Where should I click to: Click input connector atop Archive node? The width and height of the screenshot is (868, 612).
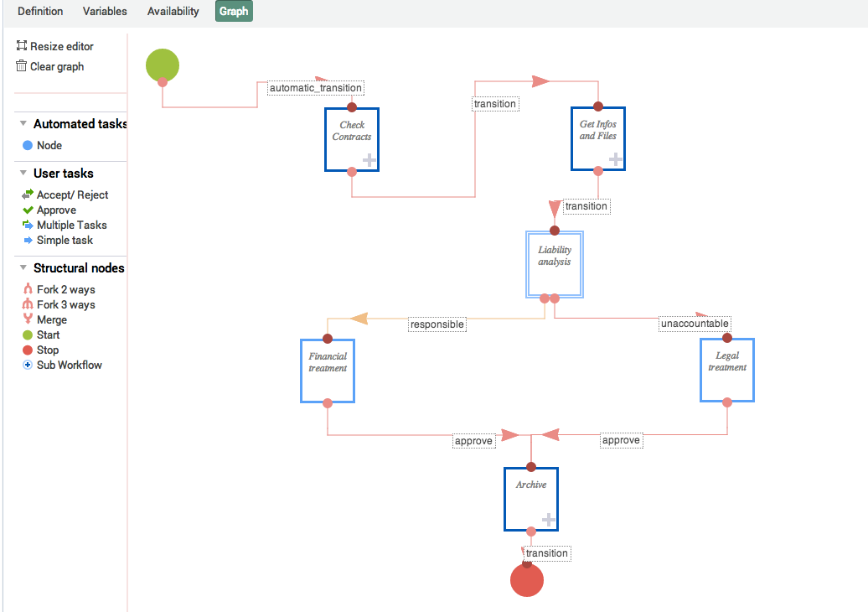pyautogui.click(x=531, y=467)
